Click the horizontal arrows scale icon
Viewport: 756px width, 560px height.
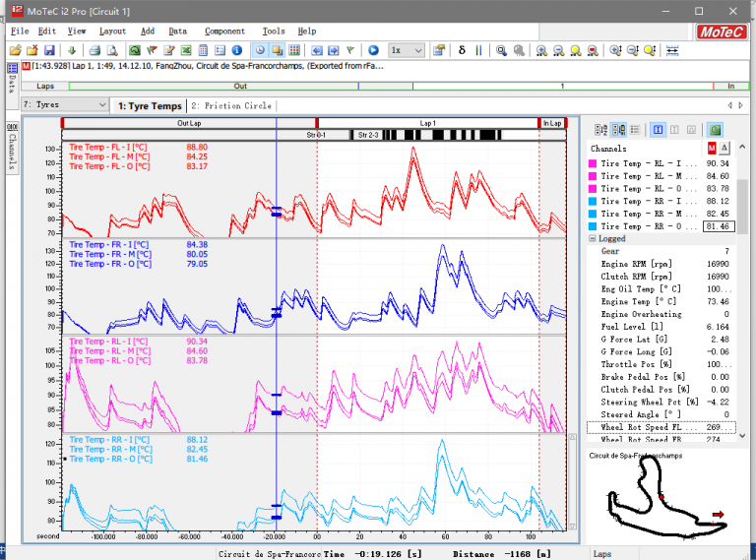[x=672, y=50]
